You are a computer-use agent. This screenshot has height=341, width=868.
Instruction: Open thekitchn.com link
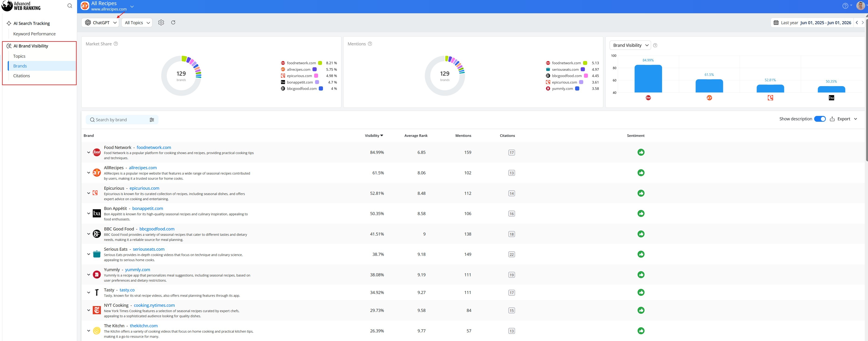click(x=144, y=326)
